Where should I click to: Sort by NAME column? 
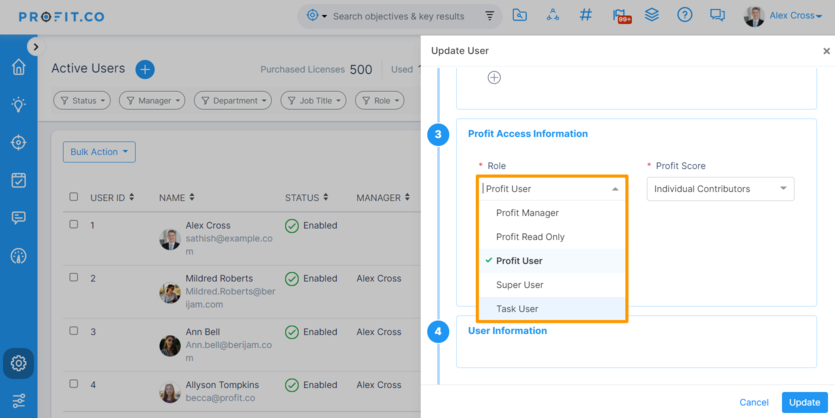(x=177, y=198)
